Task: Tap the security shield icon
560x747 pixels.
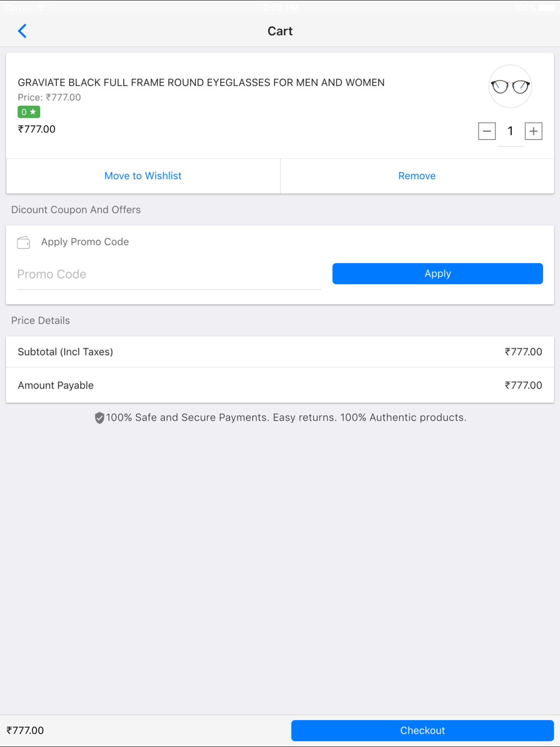Action: [x=99, y=418]
